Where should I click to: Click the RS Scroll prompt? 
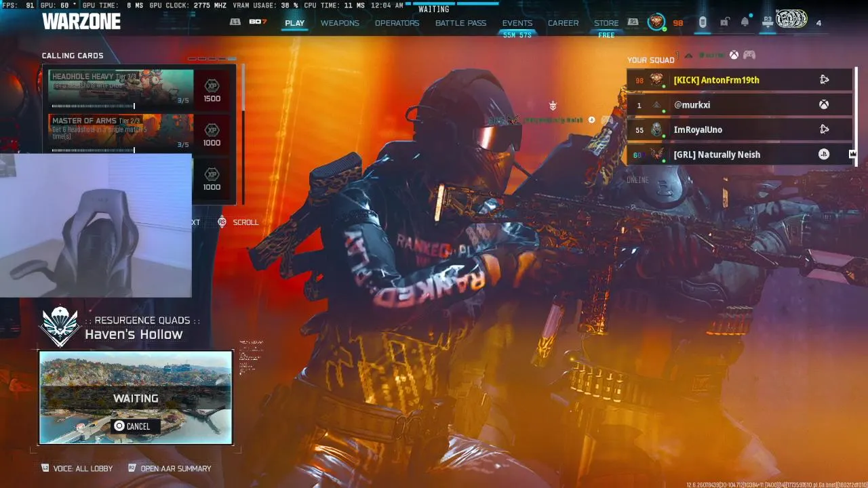click(238, 222)
